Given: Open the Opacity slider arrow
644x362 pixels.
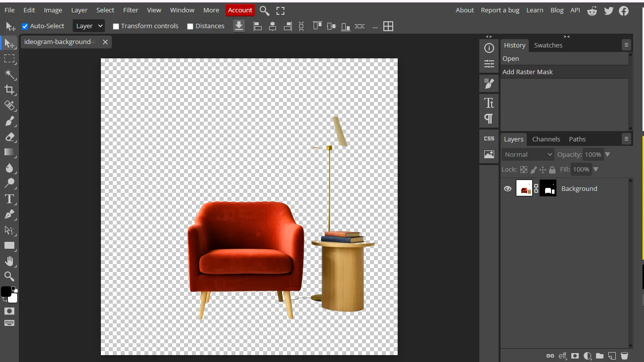Looking at the screenshot, I should 607,154.
